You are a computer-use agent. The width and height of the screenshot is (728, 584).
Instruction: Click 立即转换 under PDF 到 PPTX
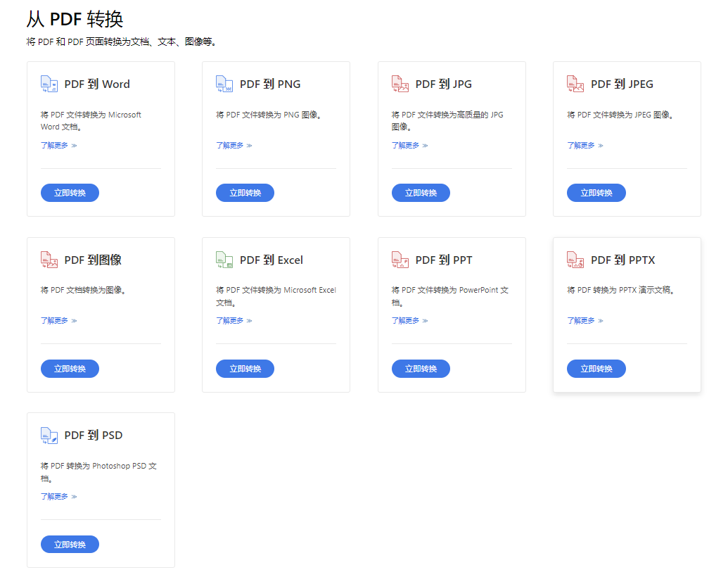click(596, 369)
